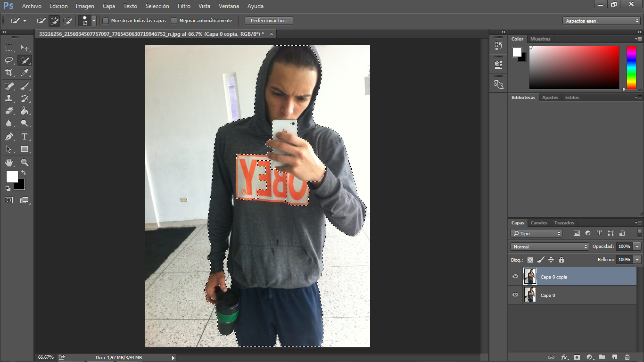Viewport: 644px width, 362px height.
Task: Open the Color panel menu
Action: (638, 39)
